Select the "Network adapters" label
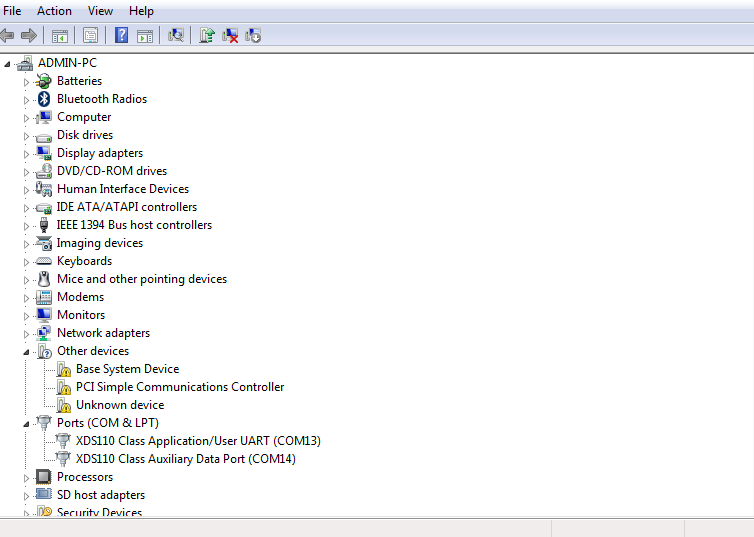This screenshot has height=537, width=754. click(x=103, y=333)
